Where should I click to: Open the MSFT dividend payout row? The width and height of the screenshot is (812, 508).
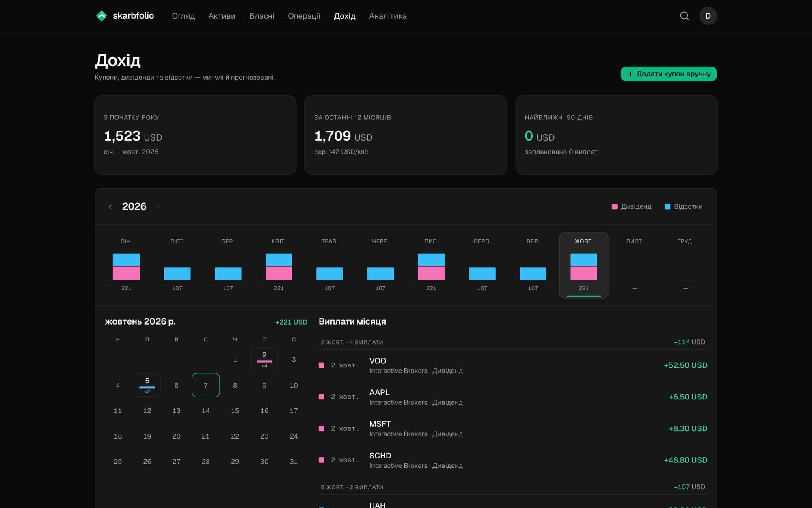coord(513,429)
